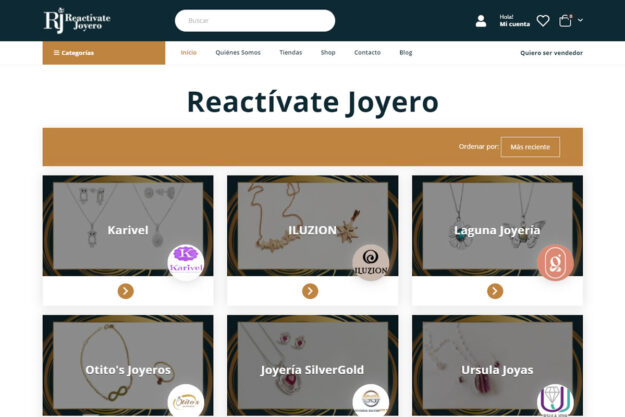Open the ILUZION store banner
Viewport: 625px width, 417px height.
312,226
